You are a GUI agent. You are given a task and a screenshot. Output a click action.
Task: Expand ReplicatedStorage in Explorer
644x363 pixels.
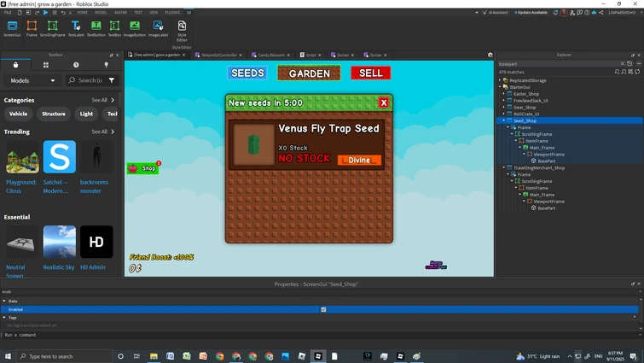(500, 80)
